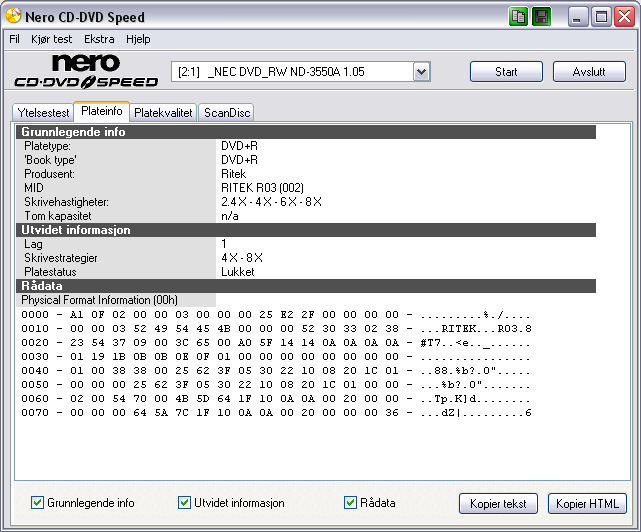Switch to the Ytelsestest tab
Image resolution: width=641 pixels, height=532 pixels.
(43, 113)
